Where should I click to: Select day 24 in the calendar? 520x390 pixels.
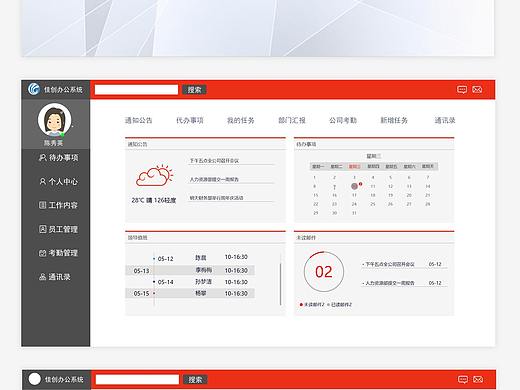tap(354, 204)
